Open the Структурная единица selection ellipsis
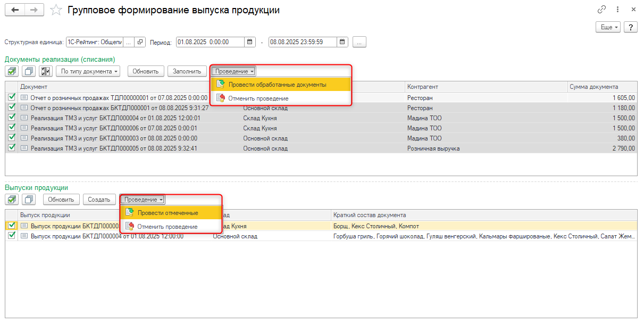The height and width of the screenshot is (323, 644). pyautogui.click(x=128, y=42)
